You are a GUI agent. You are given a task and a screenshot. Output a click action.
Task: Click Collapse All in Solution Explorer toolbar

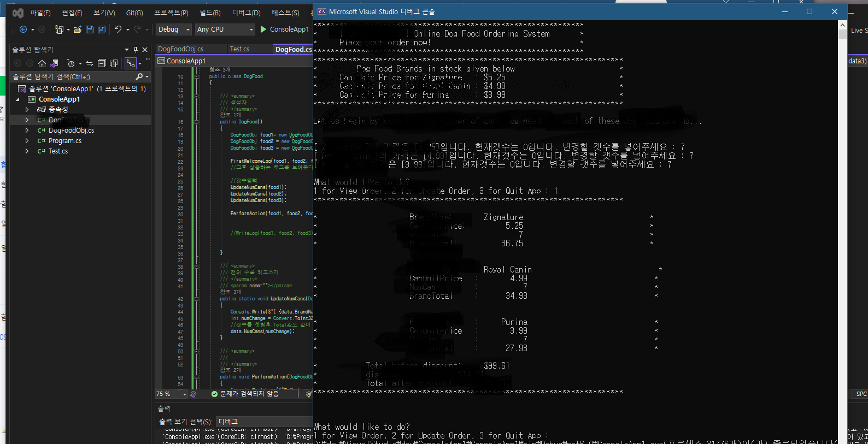(102, 63)
